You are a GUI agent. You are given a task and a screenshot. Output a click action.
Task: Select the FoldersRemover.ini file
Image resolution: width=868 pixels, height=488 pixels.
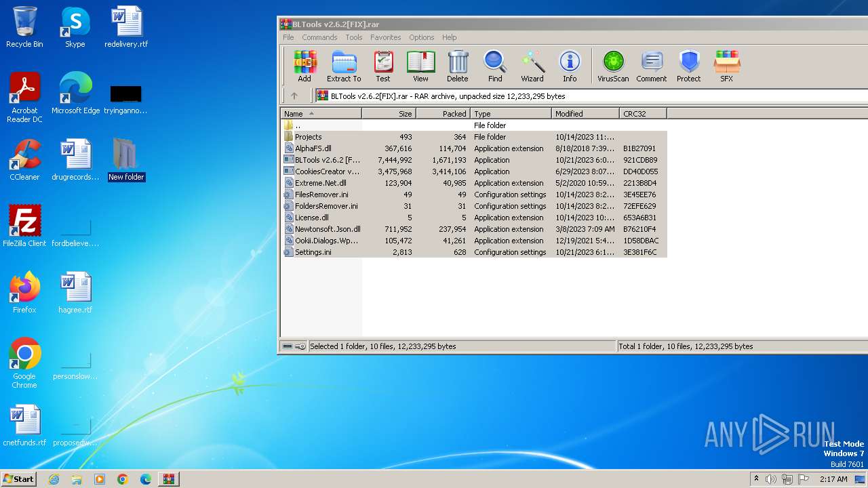pos(473,206)
